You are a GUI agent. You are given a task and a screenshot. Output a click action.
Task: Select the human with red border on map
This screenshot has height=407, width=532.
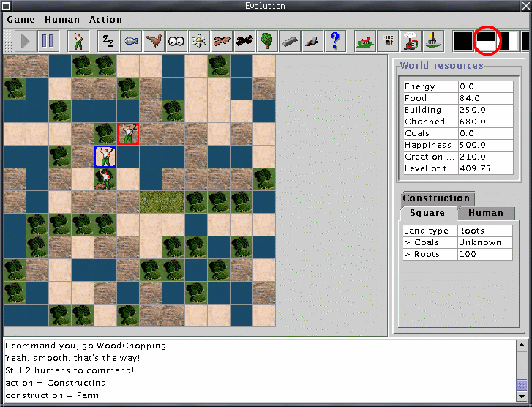tap(128, 134)
